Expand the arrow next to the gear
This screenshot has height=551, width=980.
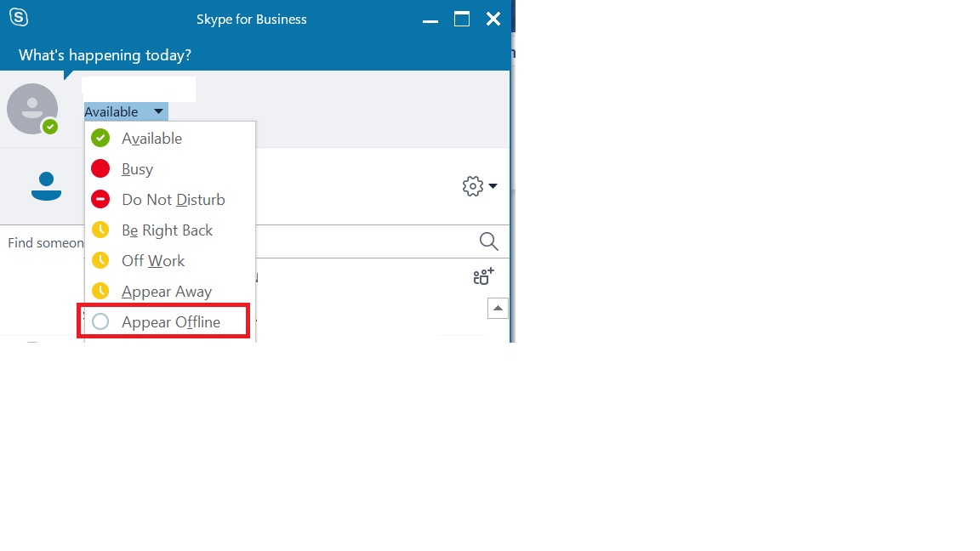point(493,186)
